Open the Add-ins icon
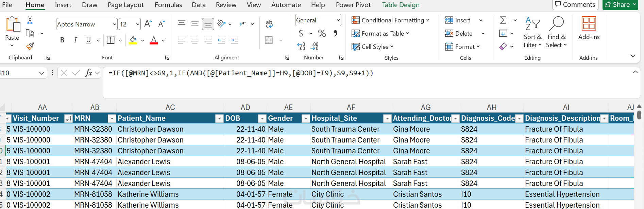 coord(589,28)
